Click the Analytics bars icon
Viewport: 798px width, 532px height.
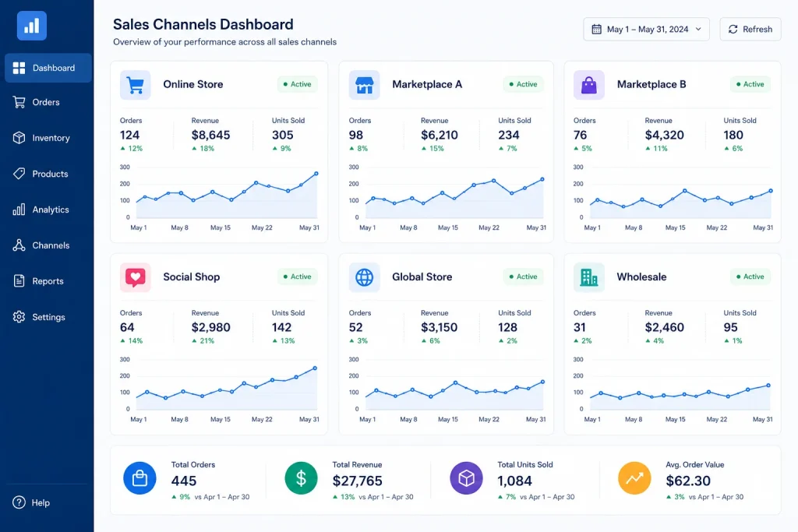click(x=19, y=210)
